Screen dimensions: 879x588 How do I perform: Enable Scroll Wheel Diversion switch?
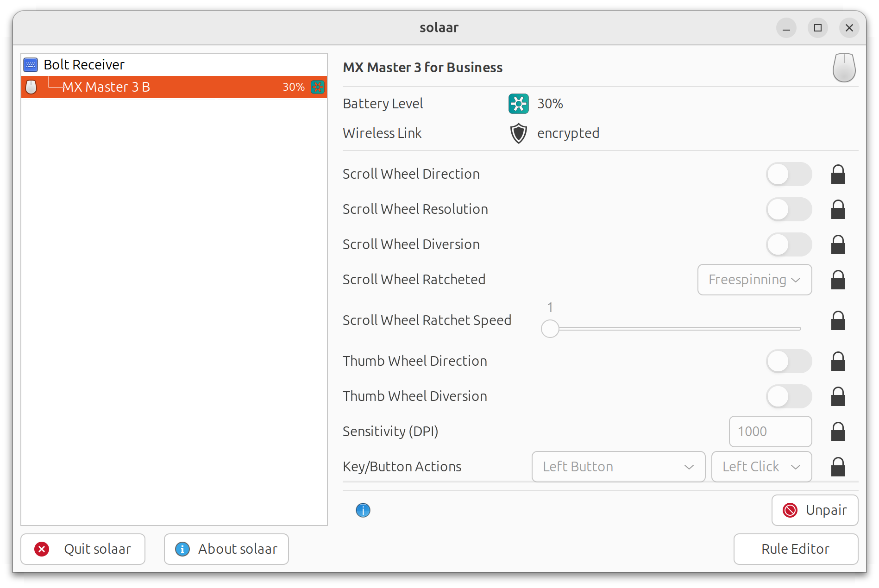[789, 244]
